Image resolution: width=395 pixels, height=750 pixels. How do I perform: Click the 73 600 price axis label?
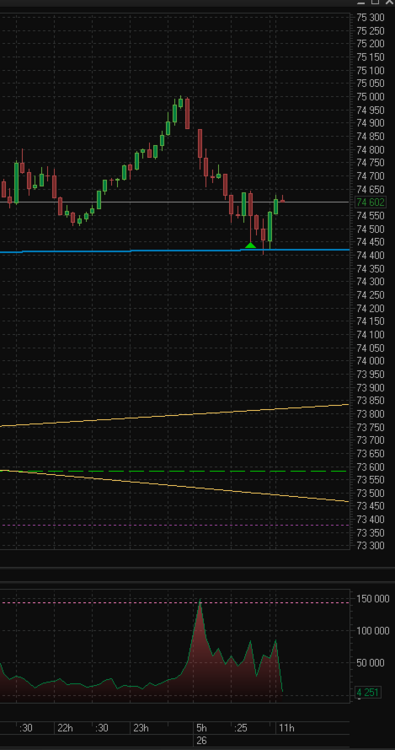pos(371,467)
